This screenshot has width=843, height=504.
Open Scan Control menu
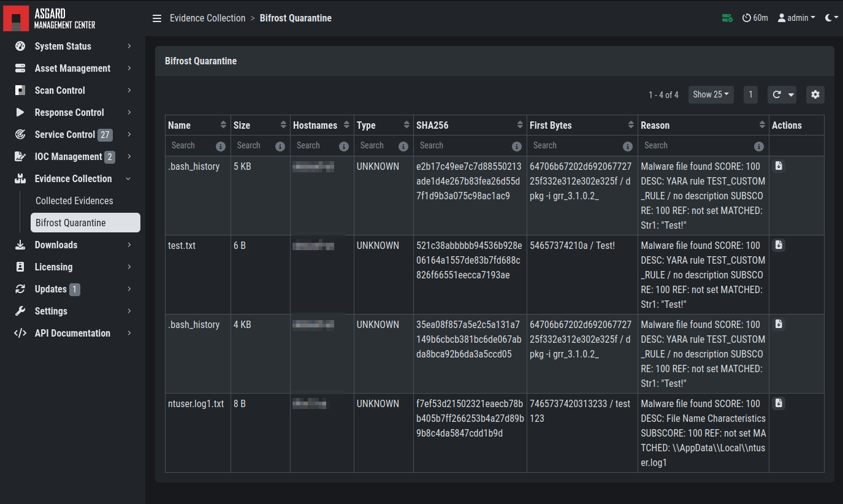[73, 91]
